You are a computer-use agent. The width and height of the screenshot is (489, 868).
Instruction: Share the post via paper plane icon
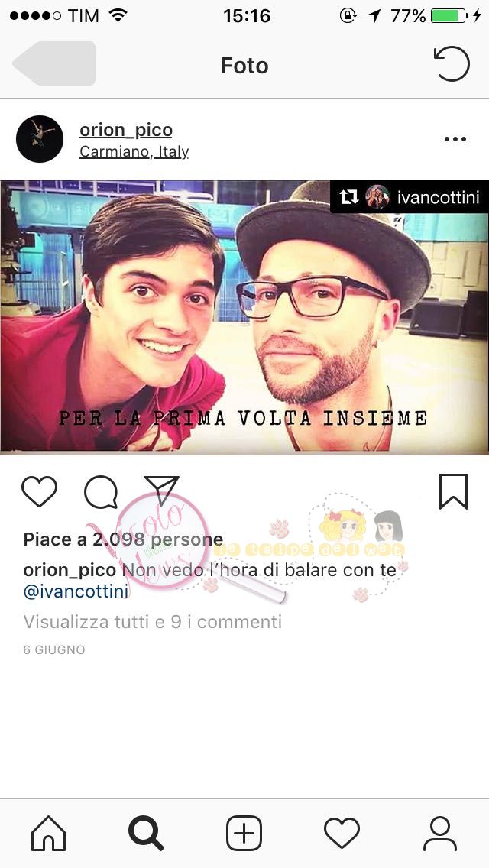click(161, 490)
